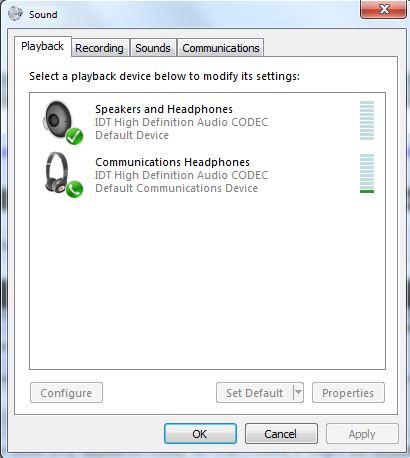The width and height of the screenshot is (410, 458).
Task: Click the 'Default Device' status text
Action: (132, 135)
